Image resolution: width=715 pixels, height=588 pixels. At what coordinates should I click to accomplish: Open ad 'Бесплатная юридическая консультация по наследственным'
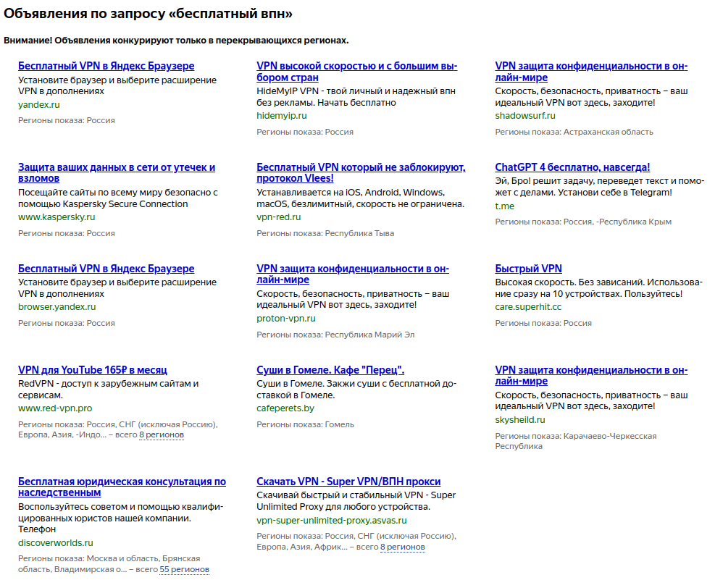click(x=122, y=487)
